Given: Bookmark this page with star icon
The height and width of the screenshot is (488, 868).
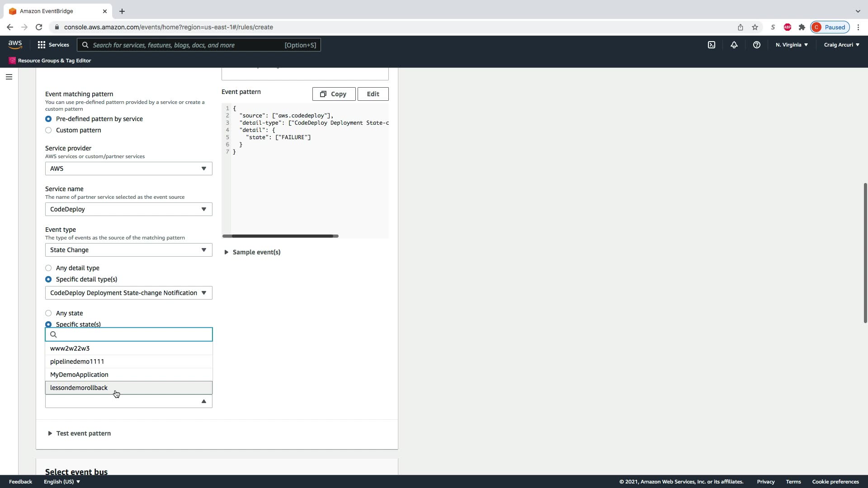Looking at the screenshot, I should pos(755,27).
